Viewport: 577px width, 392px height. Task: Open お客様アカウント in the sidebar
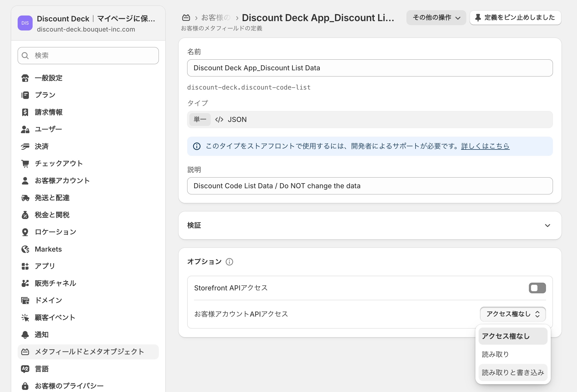point(62,180)
